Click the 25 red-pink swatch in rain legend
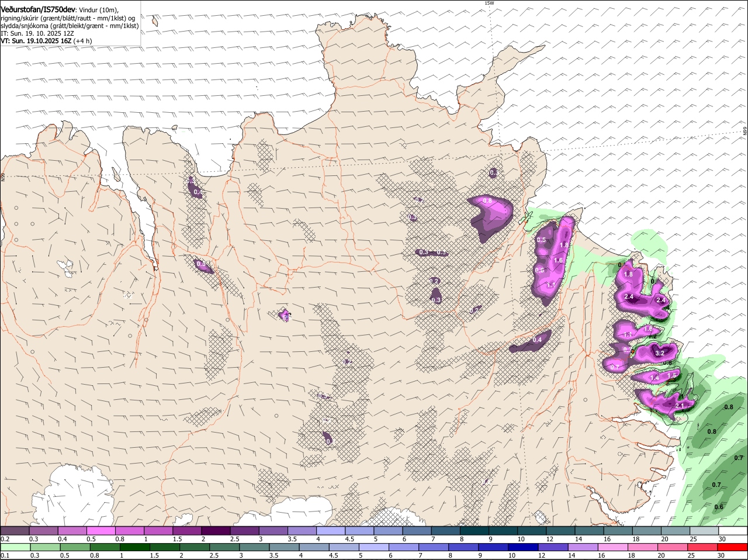This screenshot has width=748, height=560. click(x=702, y=547)
